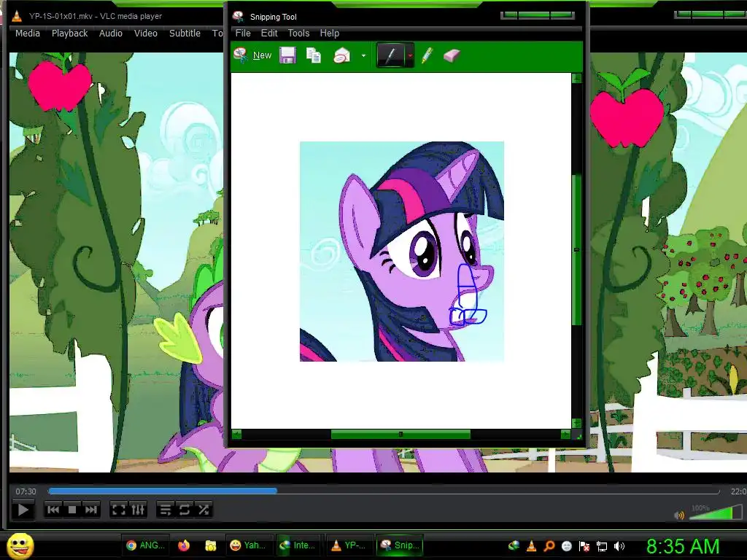Switch to Chrome ANG... taskbar button
Viewport: 747px width, 560px height.
(145, 545)
